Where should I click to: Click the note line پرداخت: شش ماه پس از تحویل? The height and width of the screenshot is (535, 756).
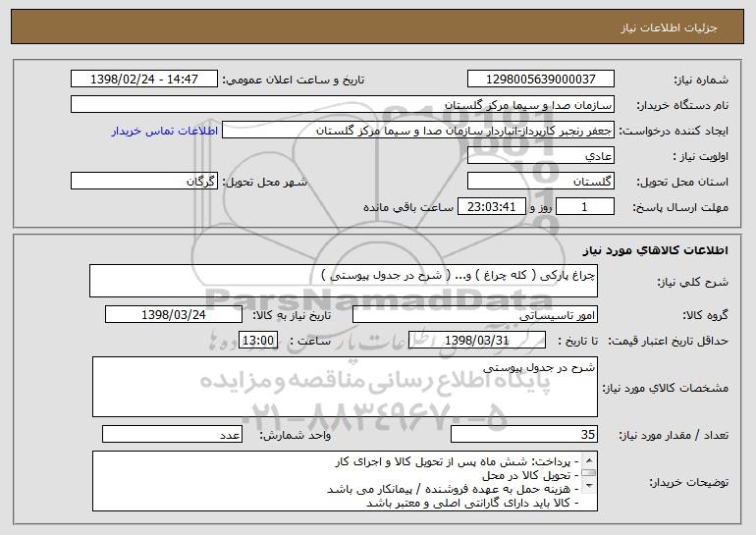tap(458, 461)
